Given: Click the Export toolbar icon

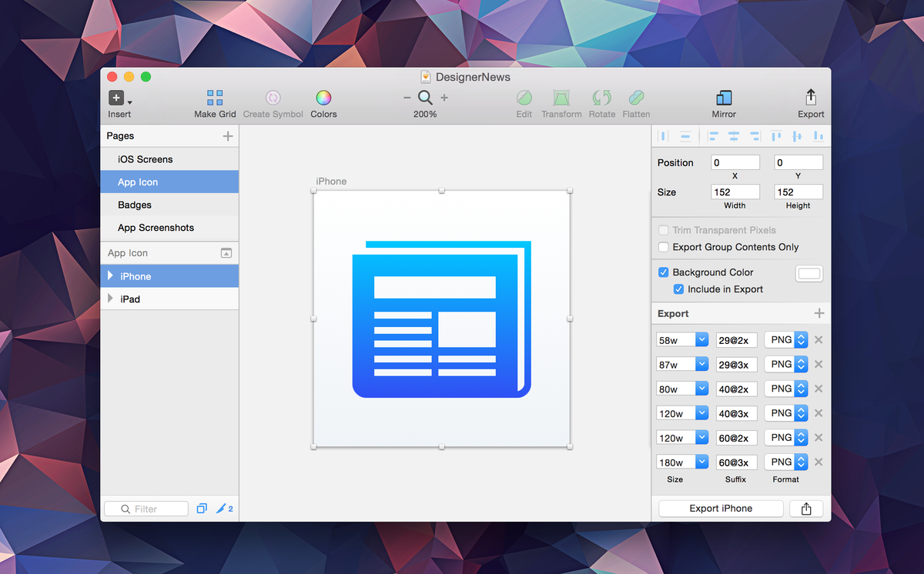Looking at the screenshot, I should pos(811,97).
